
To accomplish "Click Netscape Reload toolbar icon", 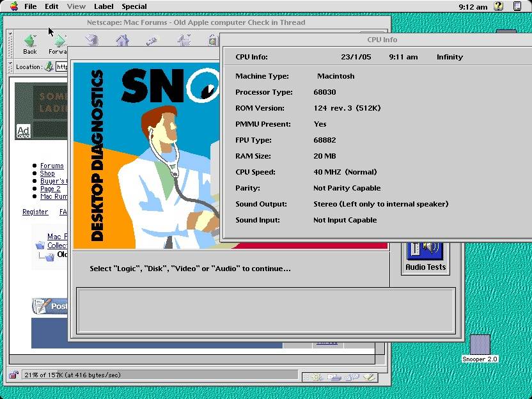I will tap(91, 40).
